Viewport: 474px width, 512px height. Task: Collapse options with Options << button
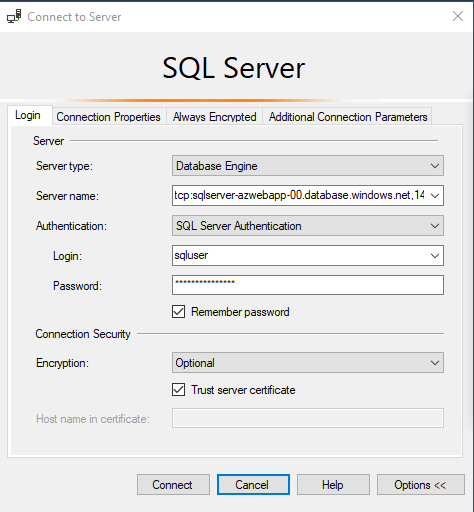pyautogui.click(x=421, y=485)
